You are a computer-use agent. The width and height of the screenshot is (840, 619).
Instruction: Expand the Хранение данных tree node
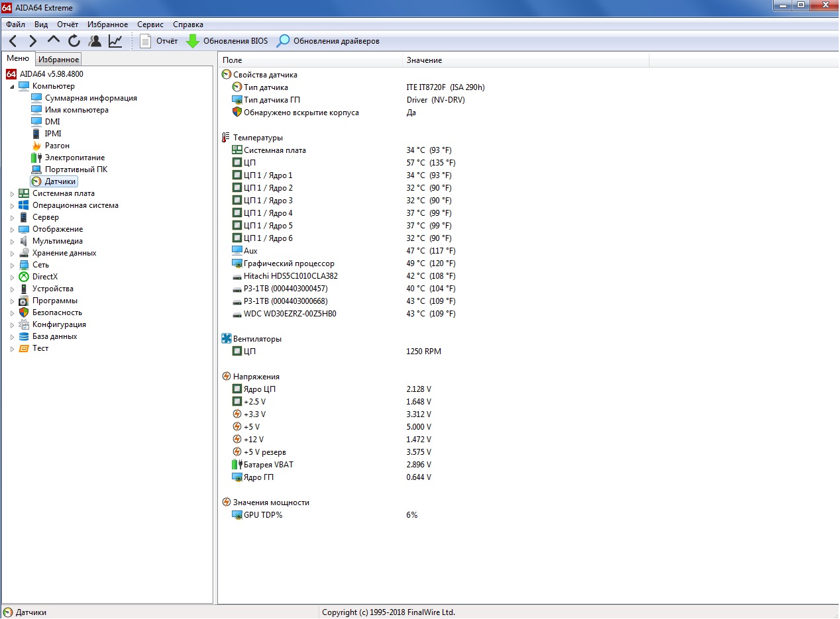click(12, 254)
